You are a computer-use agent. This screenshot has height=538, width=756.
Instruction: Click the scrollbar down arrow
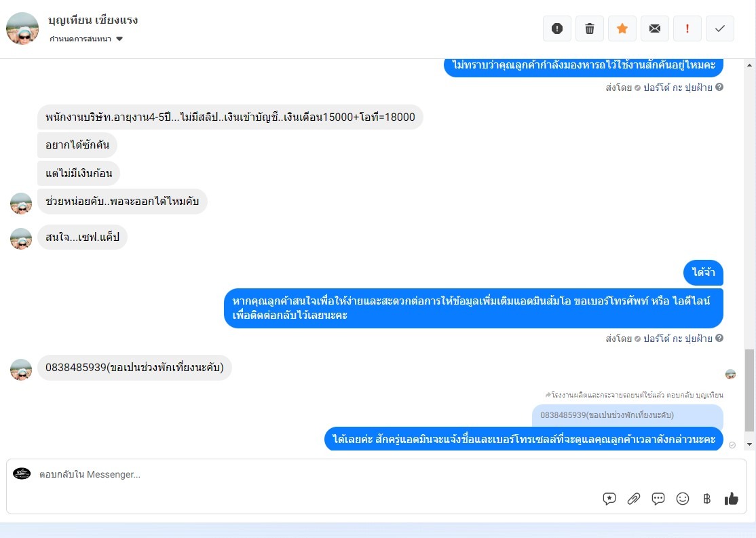point(749,444)
